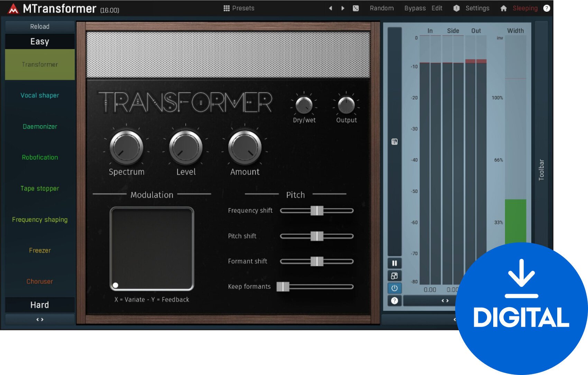This screenshot has width=588, height=375.
Task: Open Presets from the top toolbar
Action: pyautogui.click(x=239, y=8)
